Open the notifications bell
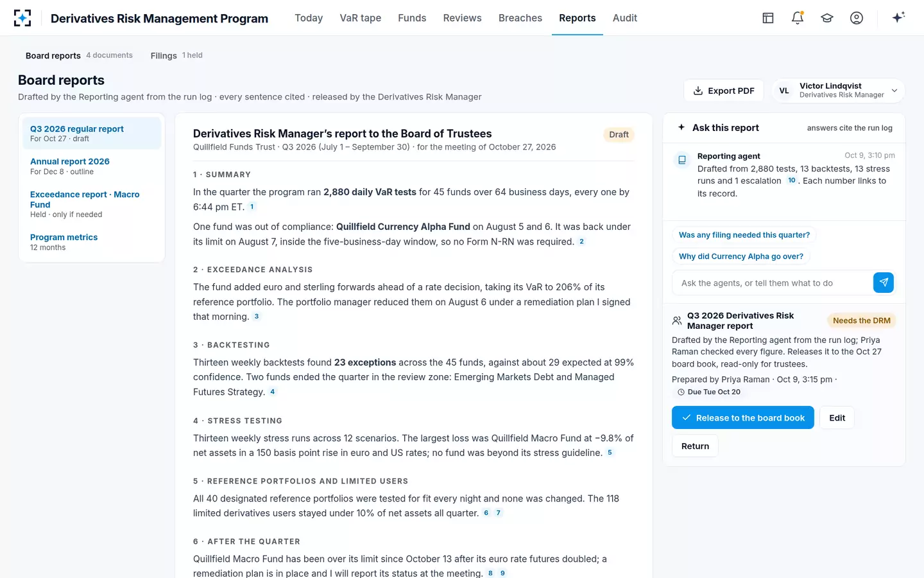The image size is (924, 578). tap(798, 18)
